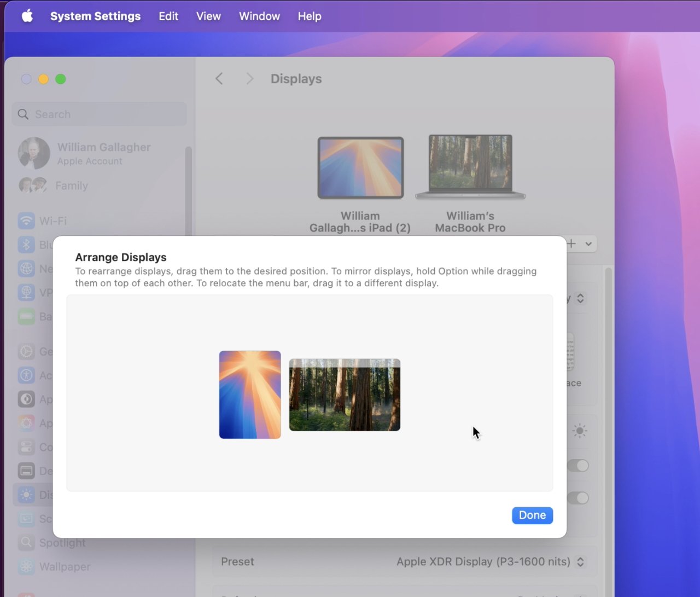Select Wallpaper in the sidebar
This screenshot has width=700, height=597.
55,567
